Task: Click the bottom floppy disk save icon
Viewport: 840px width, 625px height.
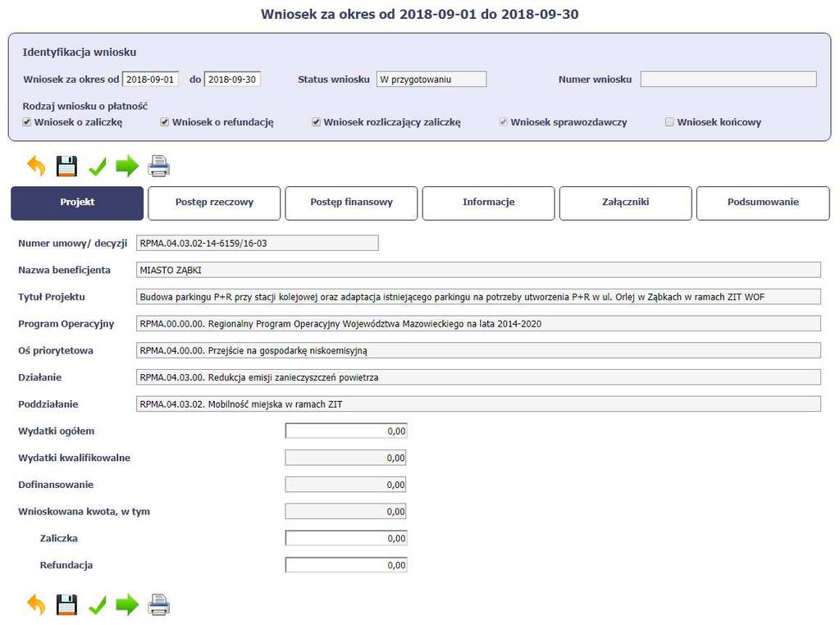Action: [x=66, y=604]
